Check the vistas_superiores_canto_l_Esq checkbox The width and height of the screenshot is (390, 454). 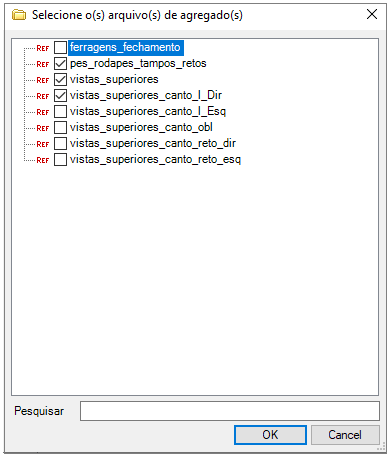coord(60,112)
